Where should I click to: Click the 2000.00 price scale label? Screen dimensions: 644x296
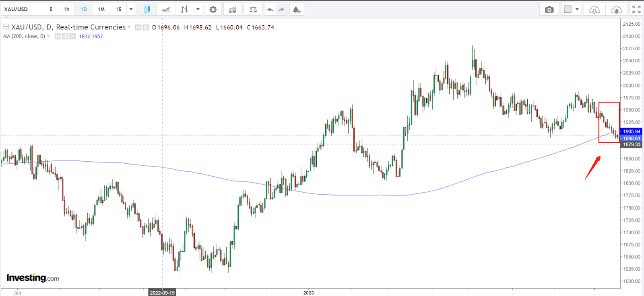pyautogui.click(x=632, y=85)
